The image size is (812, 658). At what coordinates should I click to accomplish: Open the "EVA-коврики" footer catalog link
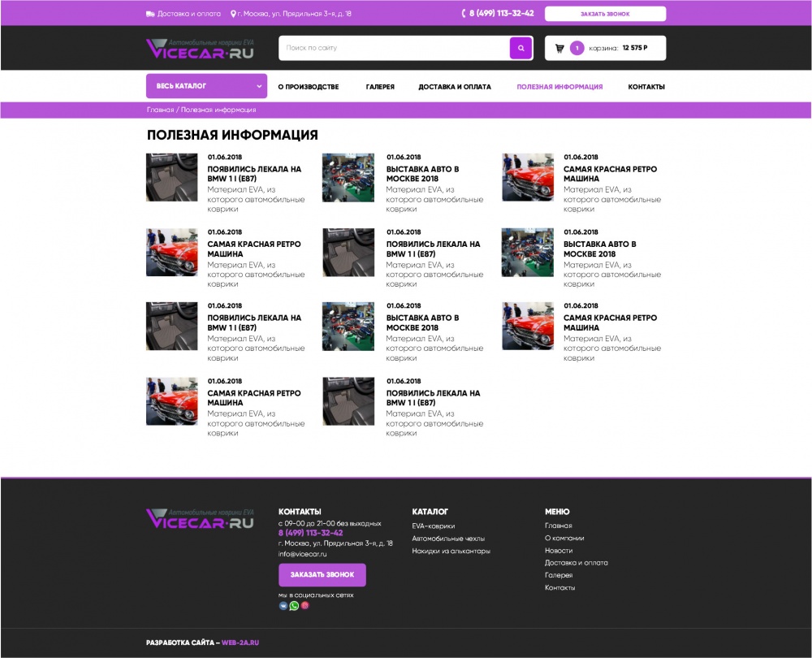pyautogui.click(x=433, y=526)
